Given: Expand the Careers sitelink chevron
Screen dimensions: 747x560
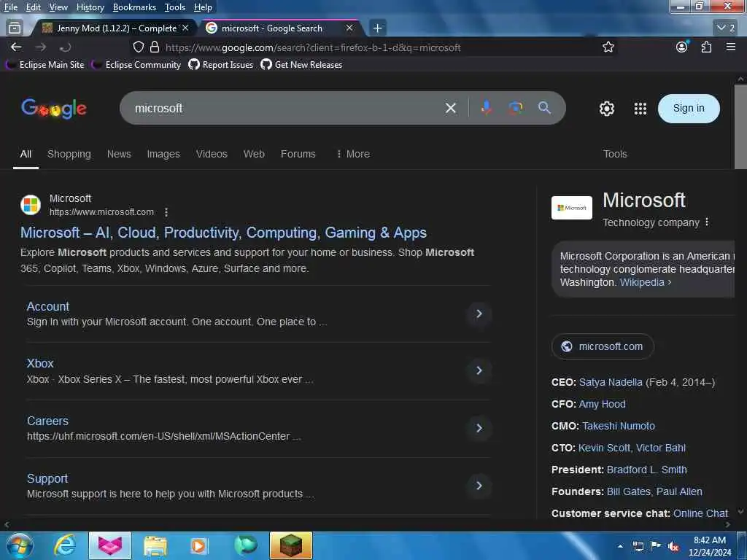Looking at the screenshot, I should (x=479, y=427).
